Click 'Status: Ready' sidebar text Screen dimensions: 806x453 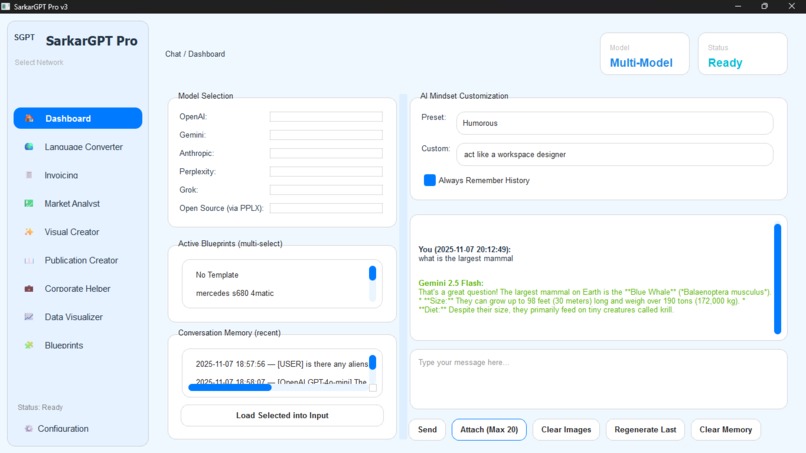tap(40, 407)
